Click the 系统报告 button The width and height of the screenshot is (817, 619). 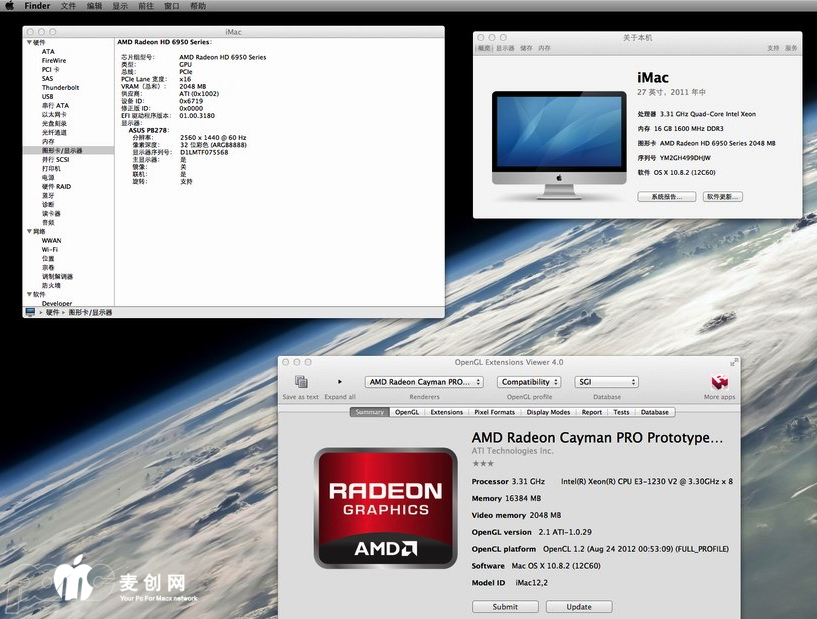point(666,197)
